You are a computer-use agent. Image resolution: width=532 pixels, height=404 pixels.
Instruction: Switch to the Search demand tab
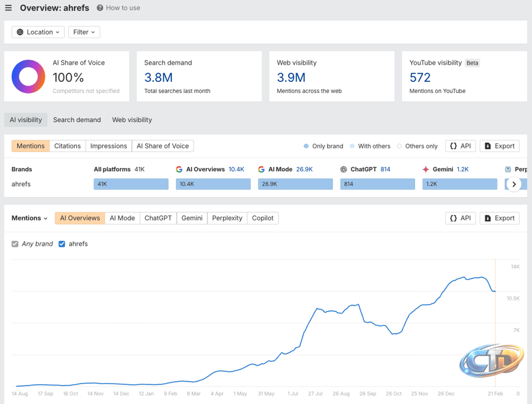(77, 119)
